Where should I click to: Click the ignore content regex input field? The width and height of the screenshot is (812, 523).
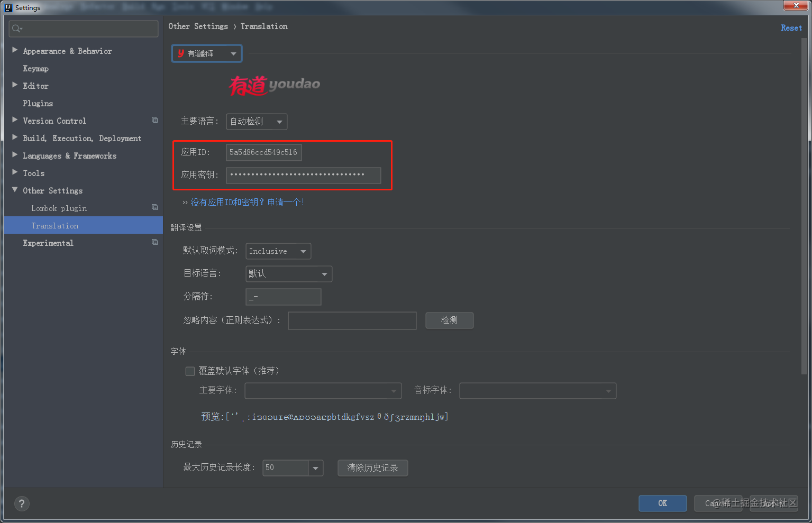coord(352,320)
